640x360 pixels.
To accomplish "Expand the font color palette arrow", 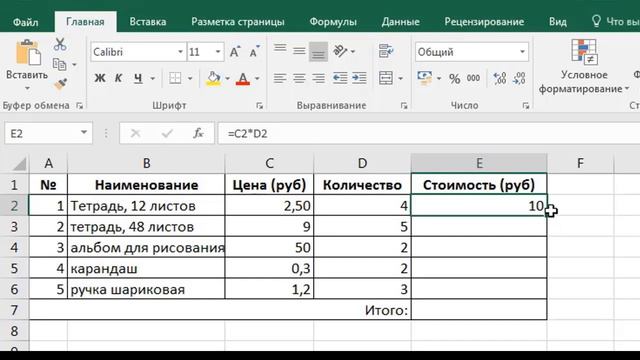I will (257, 78).
